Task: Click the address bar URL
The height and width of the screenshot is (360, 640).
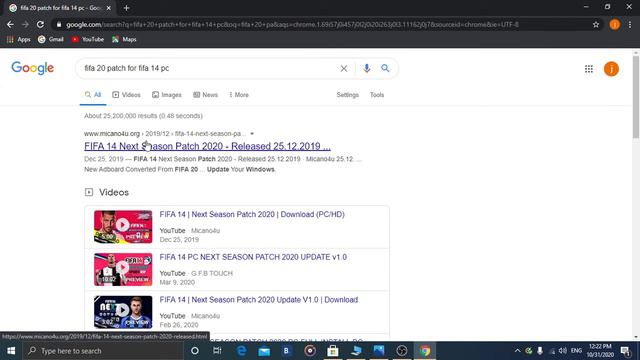Action: 292,24
